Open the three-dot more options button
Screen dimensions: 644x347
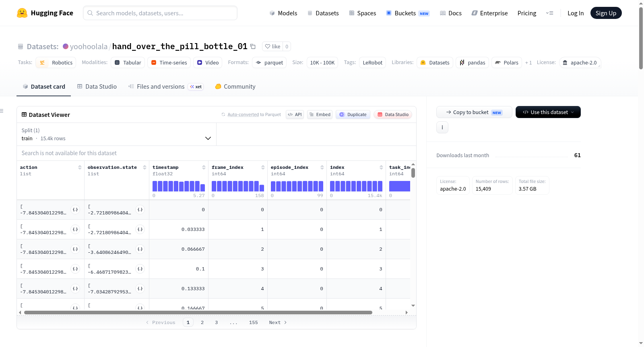442,127
